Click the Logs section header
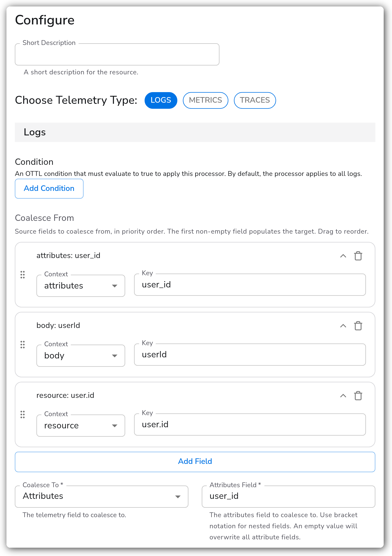Screen dimensions: 392x556 point(195,132)
